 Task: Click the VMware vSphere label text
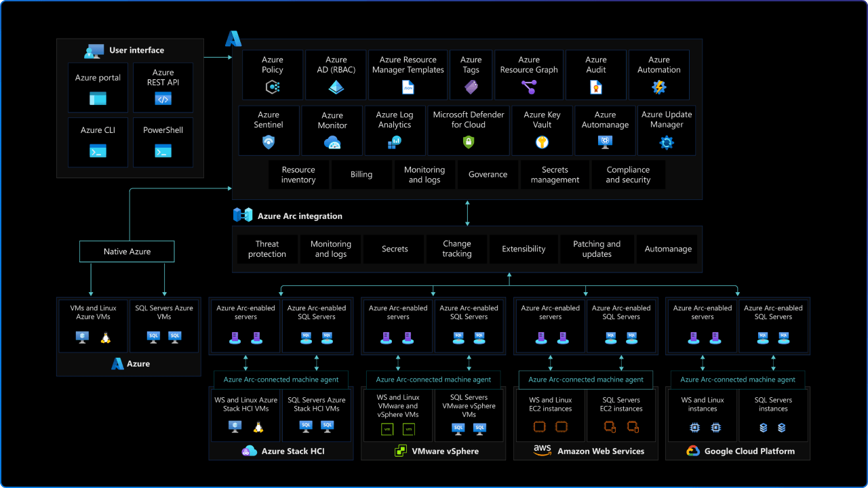pos(446,451)
